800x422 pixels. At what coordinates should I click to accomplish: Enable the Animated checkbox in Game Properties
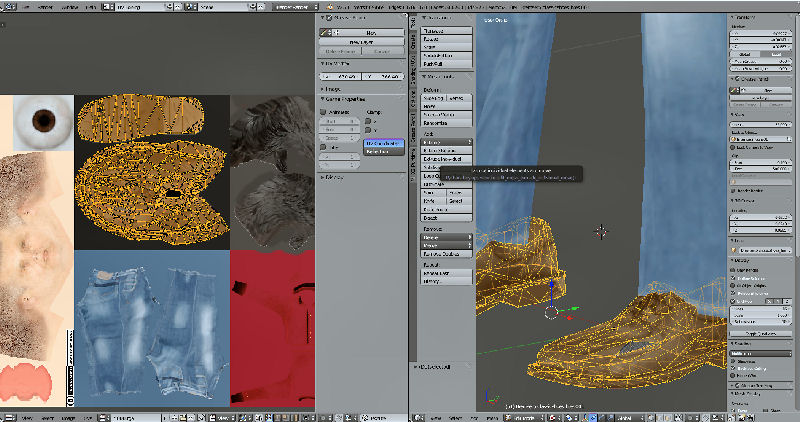[323, 112]
